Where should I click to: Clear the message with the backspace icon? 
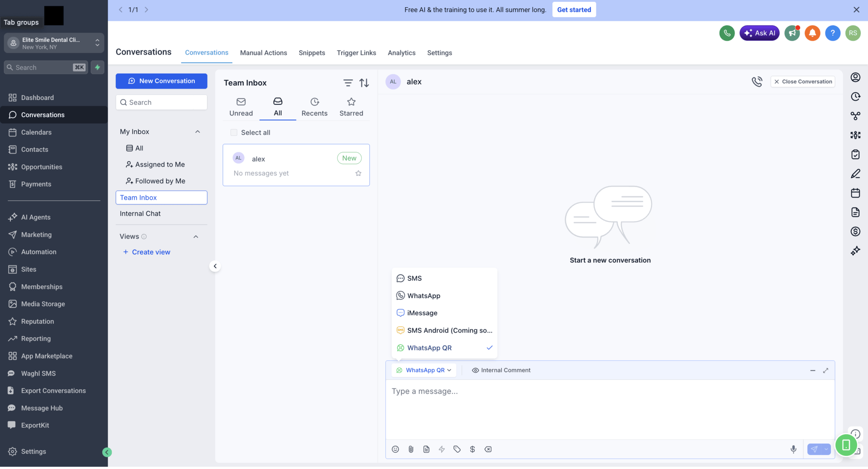(x=488, y=449)
